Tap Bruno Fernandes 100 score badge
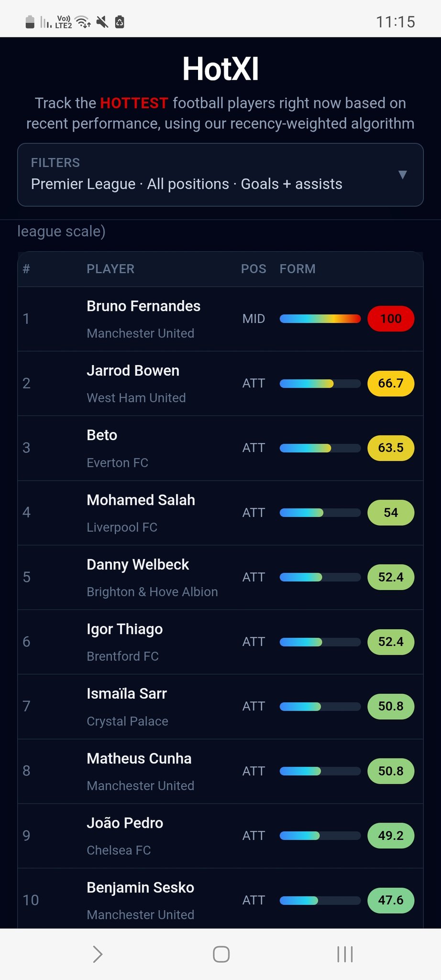The height and width of the screenshot is (980, 441). click(390, 319)
